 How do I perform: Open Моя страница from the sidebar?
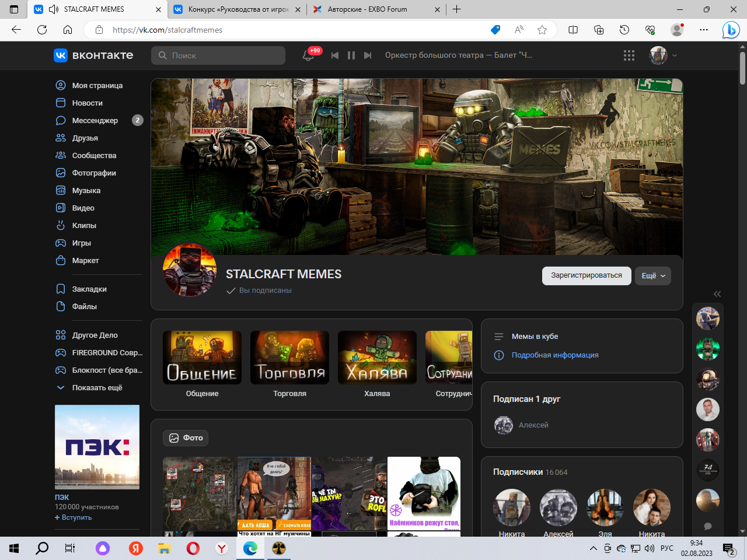click(97, 85)
